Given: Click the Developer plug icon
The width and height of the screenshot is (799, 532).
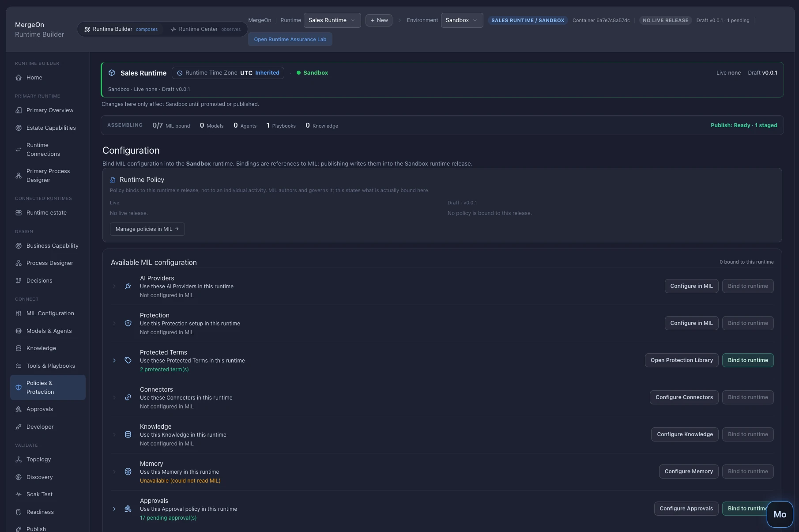Looking at the screenshot, I should pos(19,427).
